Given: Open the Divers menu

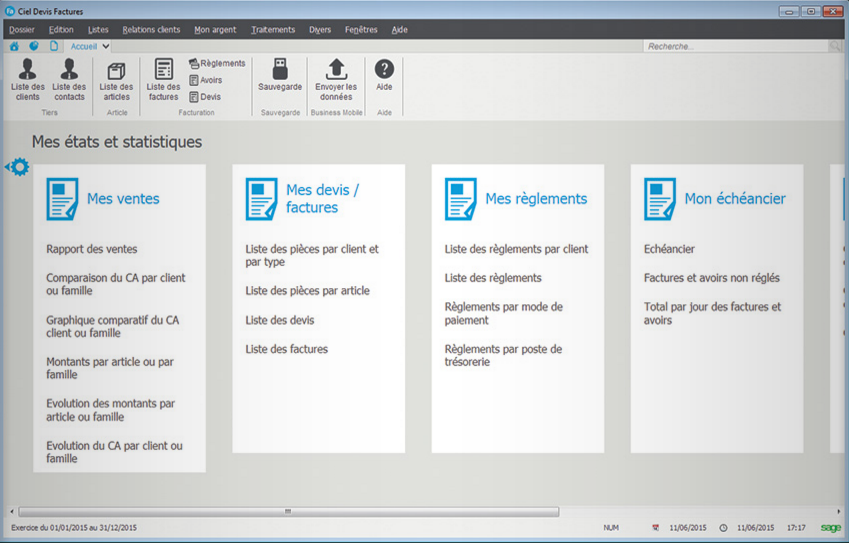Looking at the screenshot, I should 320,30.
